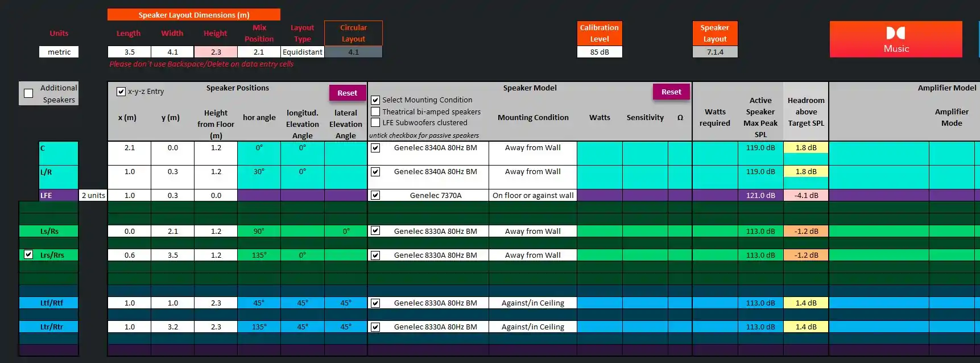Screen dimensions: 980x363
Task: Select the Speaker Layout 7.1.4 cell
Action: pyautogui.click(x=715, y=52)
